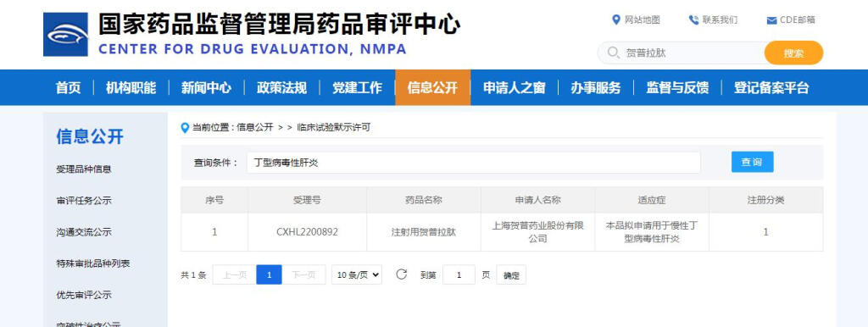868x327 pixels.
Task: Open 受理品种信息 in the sidebar
Action: pyautogui.click(x=84, y=169)
